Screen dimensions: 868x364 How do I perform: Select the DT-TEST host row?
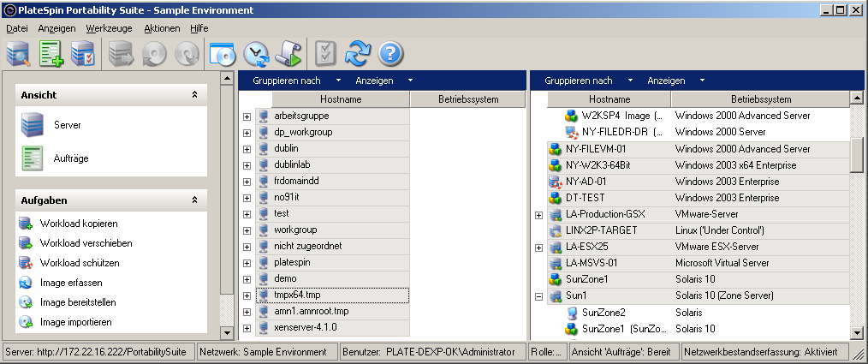tap(698, 198)
